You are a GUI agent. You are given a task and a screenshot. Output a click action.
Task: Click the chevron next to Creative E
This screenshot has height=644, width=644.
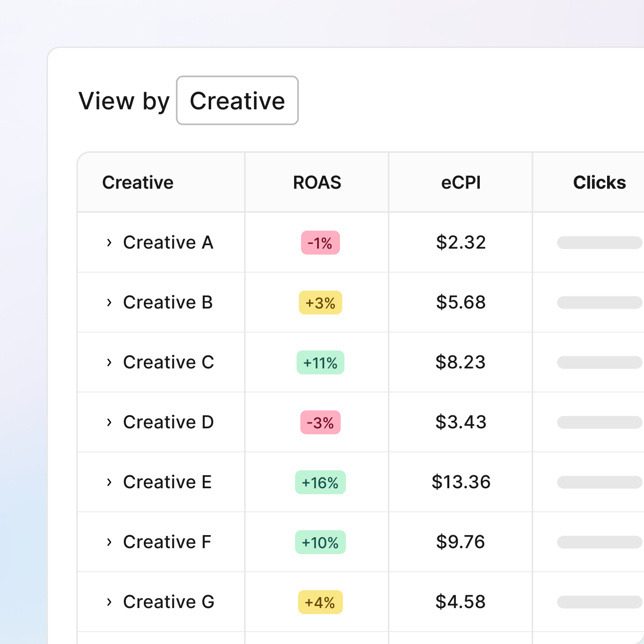(x=109, y=482)
